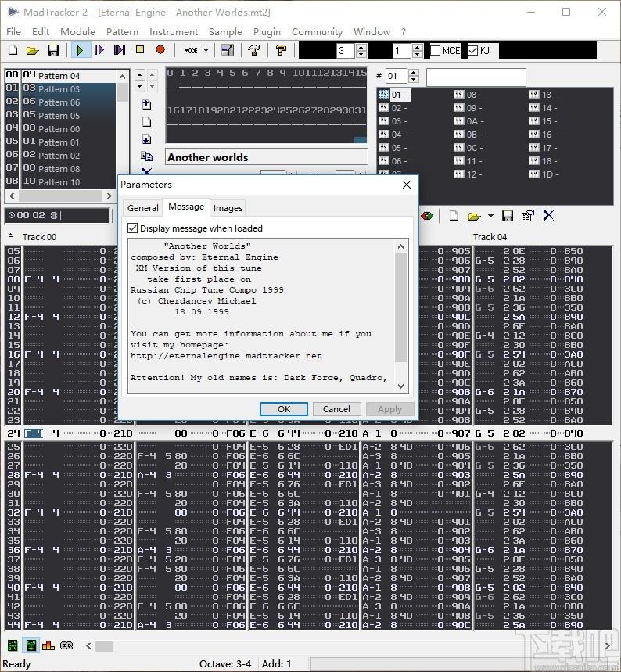The image size is (621, 672).
Task: Confirm with the OK button
Action: (x=284, y=409)
